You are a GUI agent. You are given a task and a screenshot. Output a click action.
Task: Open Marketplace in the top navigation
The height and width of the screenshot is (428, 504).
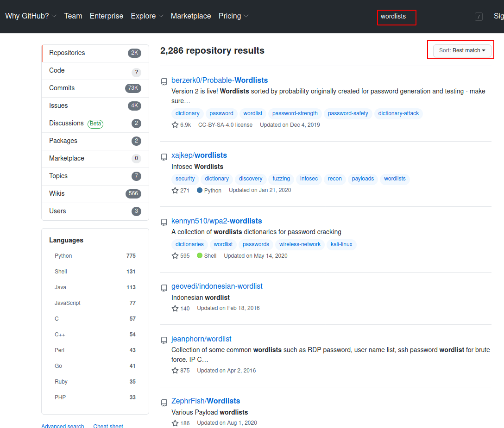point(191,16)
